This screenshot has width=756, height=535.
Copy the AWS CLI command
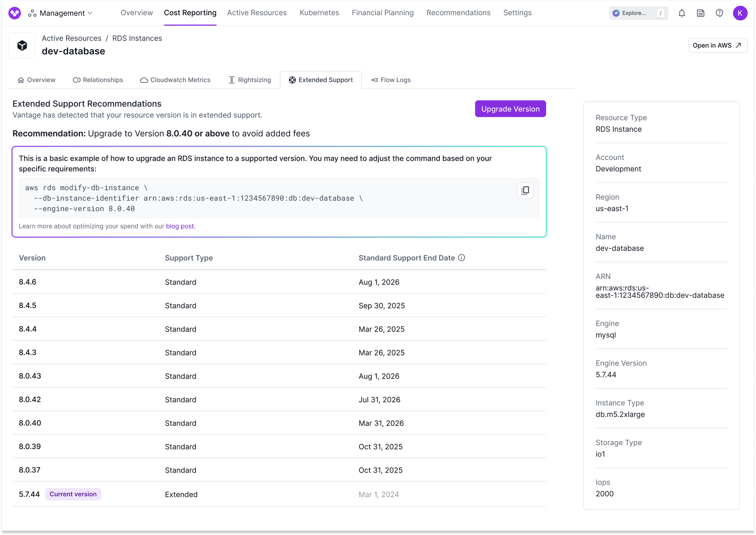[x=525, y=191]
